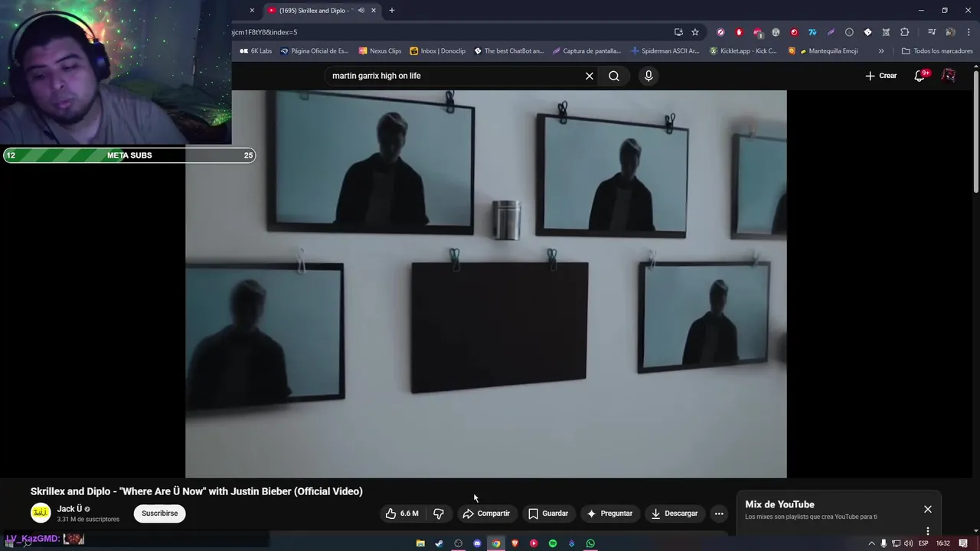The width and height of the screenshot is (980, 551).
Task: Click Guardar to save video
Action: 548,514
